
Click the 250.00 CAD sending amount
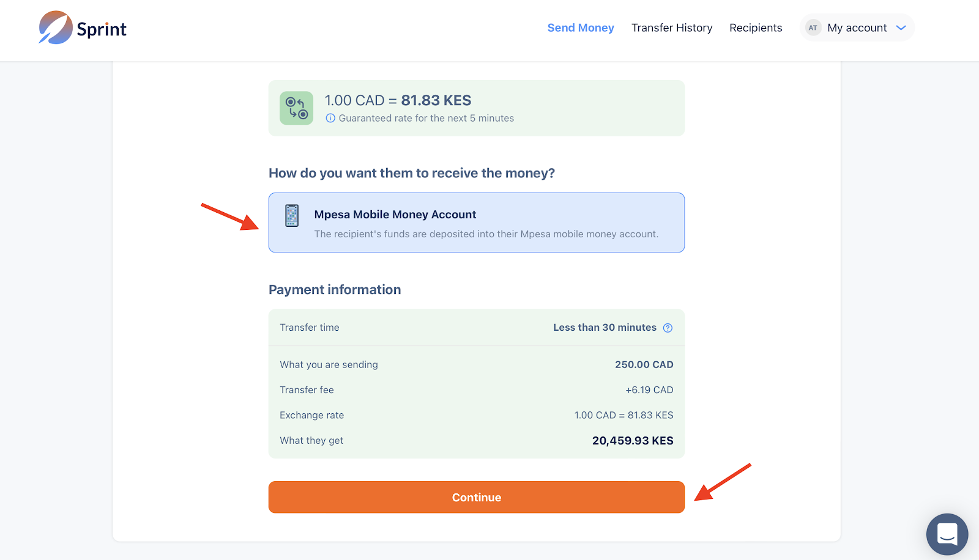pos(644,364)
